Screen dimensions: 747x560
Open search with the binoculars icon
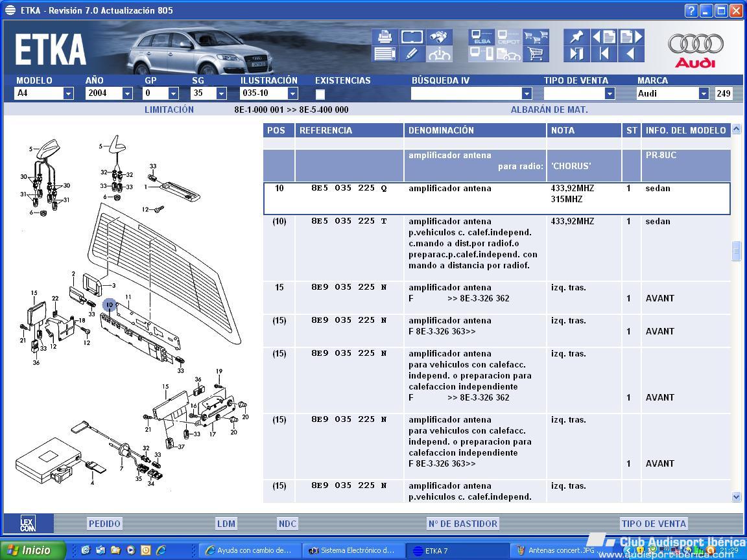[x=438, y=37]
